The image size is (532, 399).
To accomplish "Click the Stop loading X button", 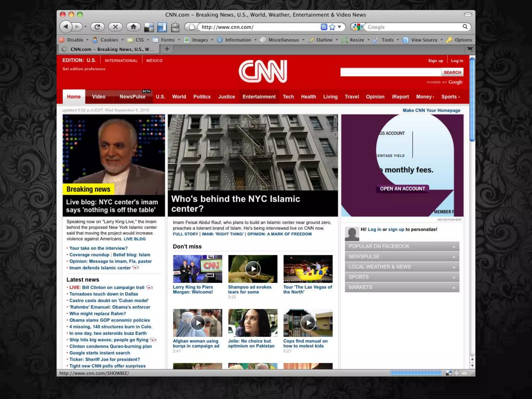I will [x=116, y=27].
